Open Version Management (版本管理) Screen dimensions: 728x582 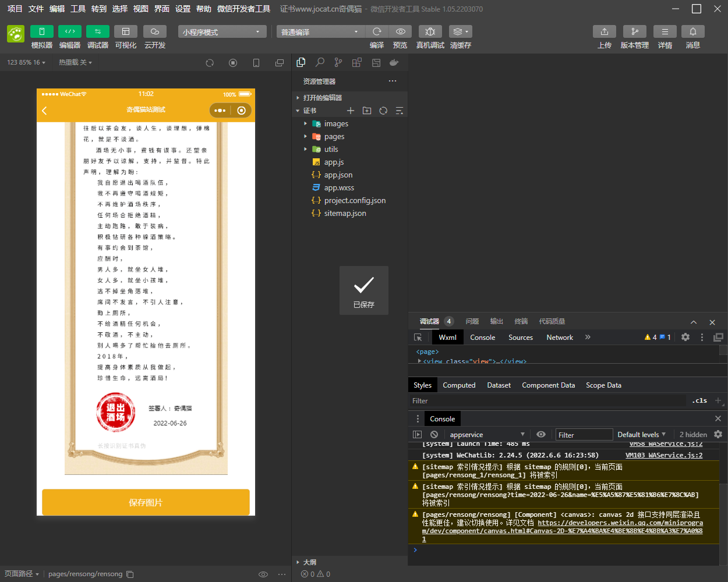635,31
